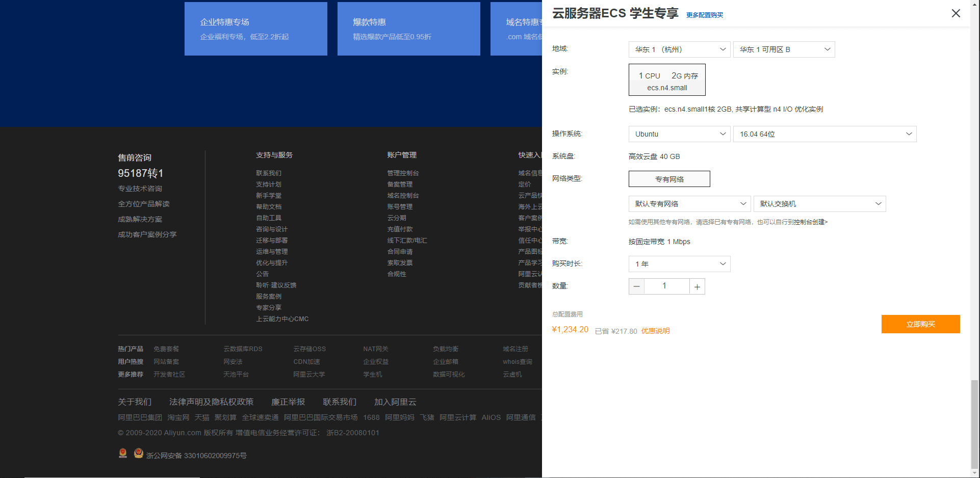The image size is (980, 478).
Task: Open 管理控制台 under 账户管理
Action: coord(403,173)
